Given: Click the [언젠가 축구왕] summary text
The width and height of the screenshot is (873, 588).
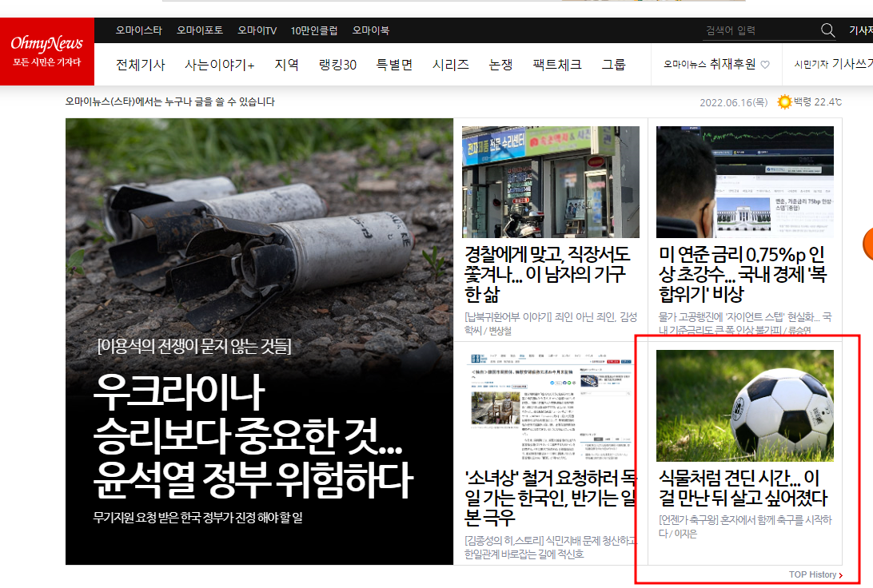Looking at the screenshot, I should pyautogui.click(x=745, y=526).
